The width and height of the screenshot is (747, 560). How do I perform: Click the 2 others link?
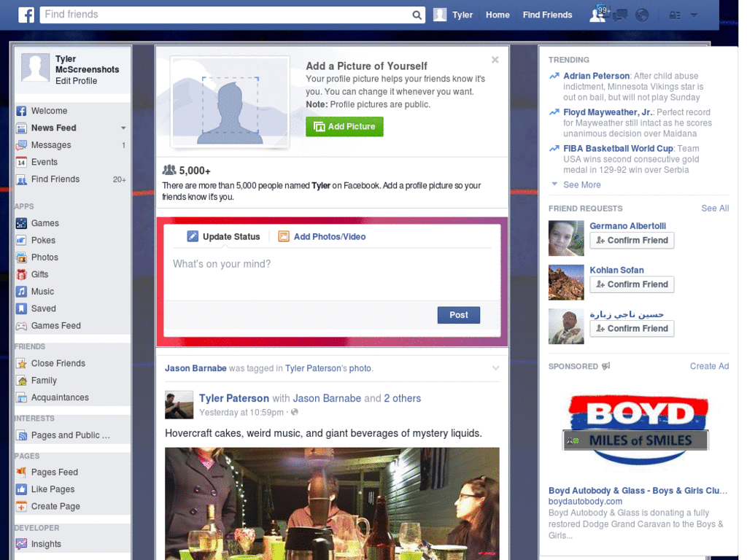coord(403,398)
